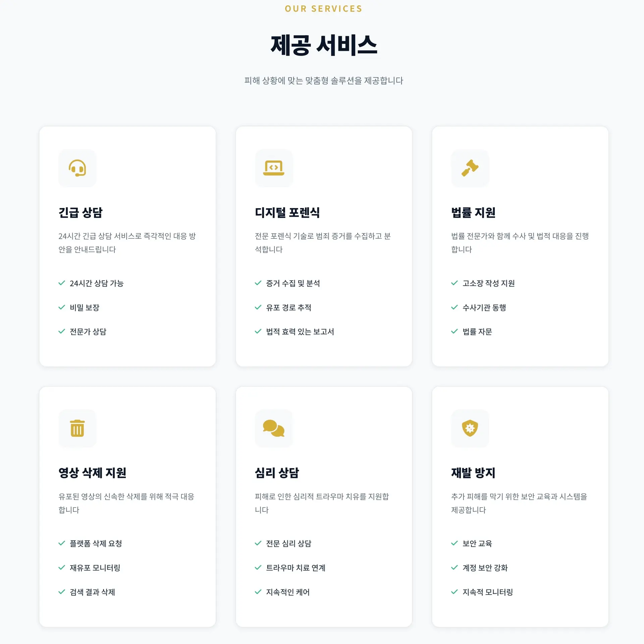Click the checkmark beside 재유포 모니터링
The height and width of the screenshot is (644, 644).
coord(62,568)
